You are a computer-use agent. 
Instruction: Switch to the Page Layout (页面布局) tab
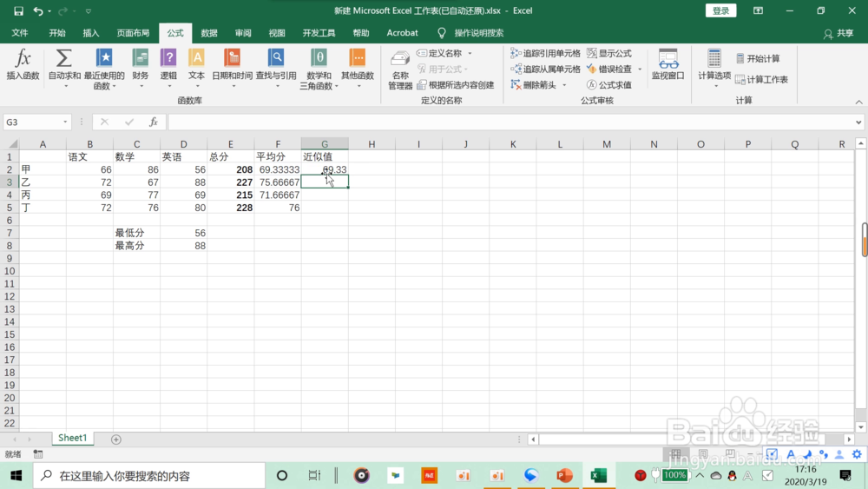[x=133, y=33]
